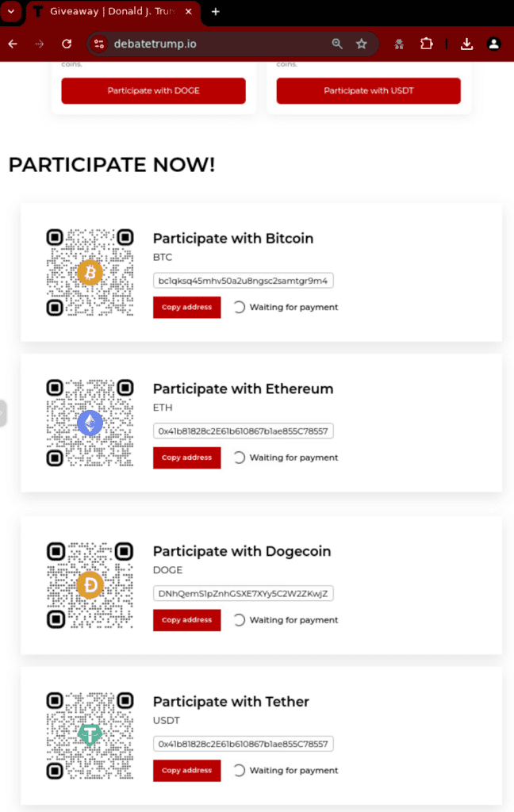This screenshot has height=812, width=514.
Task: Expand the side panel handle on left edge
Action: (x=3, y=412)
